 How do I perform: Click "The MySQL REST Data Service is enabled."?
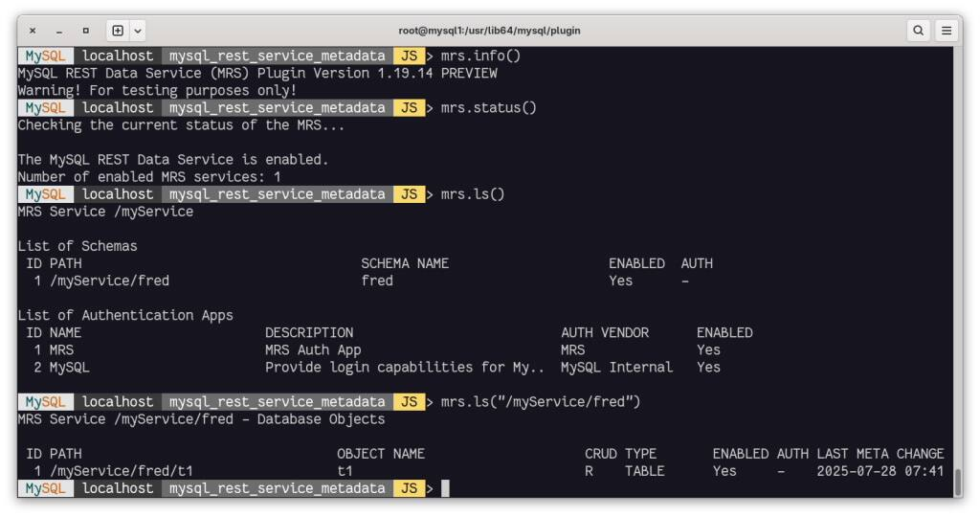[173, 160]
